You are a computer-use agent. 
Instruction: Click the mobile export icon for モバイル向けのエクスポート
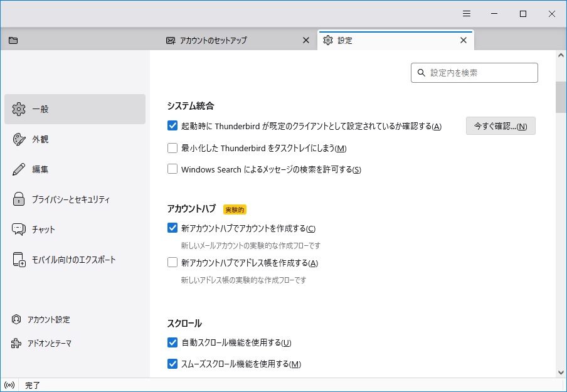coord(19,260)
